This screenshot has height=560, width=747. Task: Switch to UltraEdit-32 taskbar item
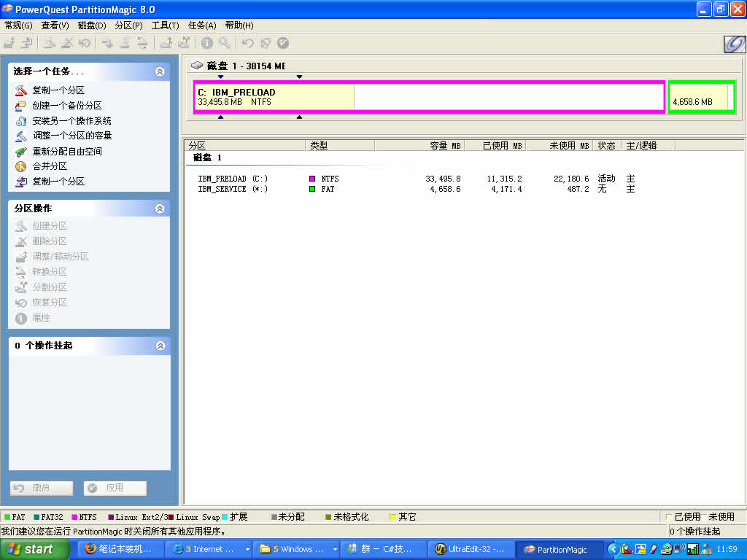[471, 550]
